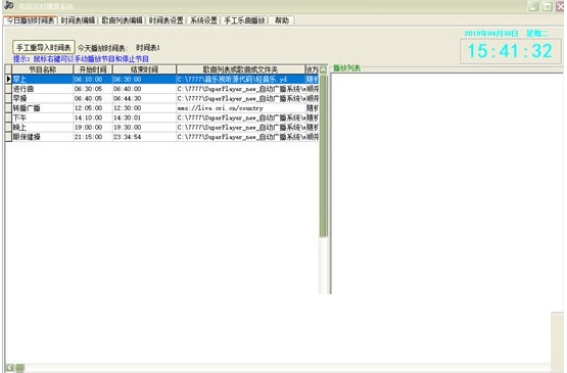
Task: Click the mms://live.cri.cn/country source cell
Action: [x=241, y=108]
